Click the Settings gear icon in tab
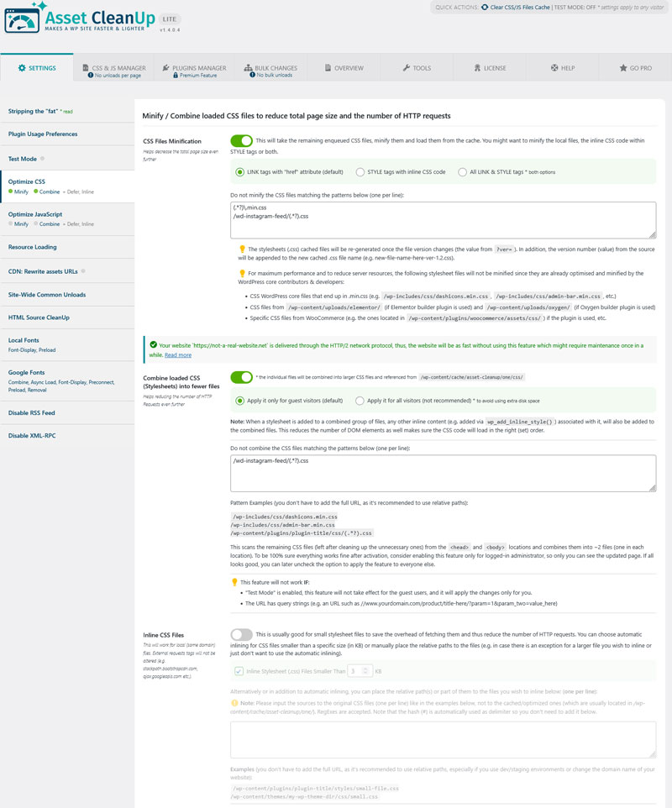This screenshot has width=672, height=808. pyautogui.click(x=22, y=68)
